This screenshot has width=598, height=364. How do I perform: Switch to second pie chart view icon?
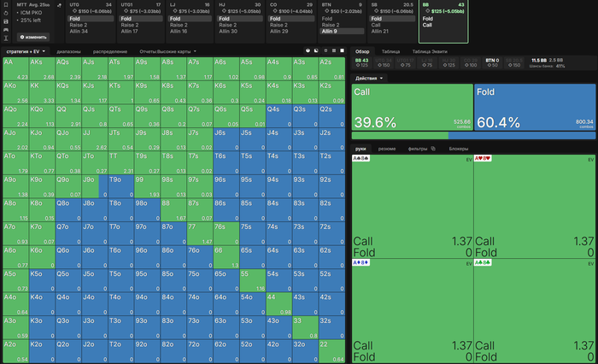pyautogui.click(x=316, y=50)
